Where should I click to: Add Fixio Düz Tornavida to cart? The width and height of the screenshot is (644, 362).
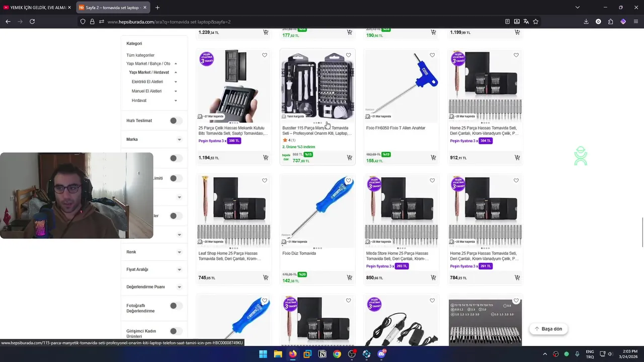click(349, 278)
